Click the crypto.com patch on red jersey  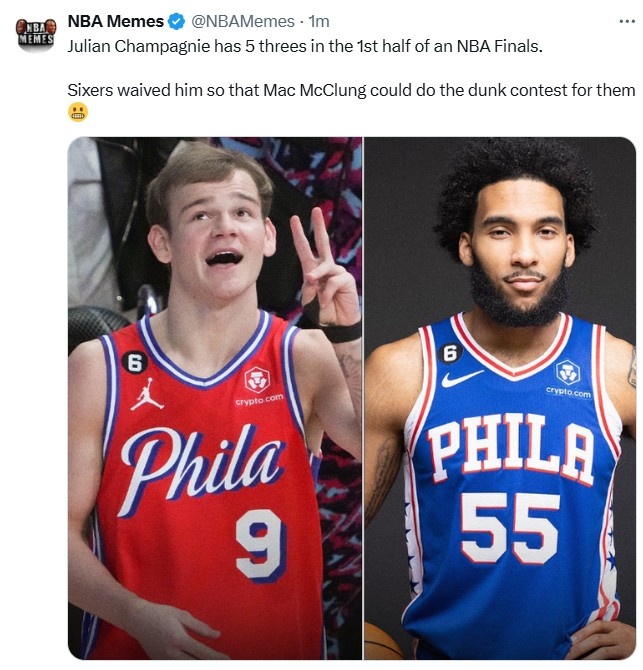coord(258,386)
